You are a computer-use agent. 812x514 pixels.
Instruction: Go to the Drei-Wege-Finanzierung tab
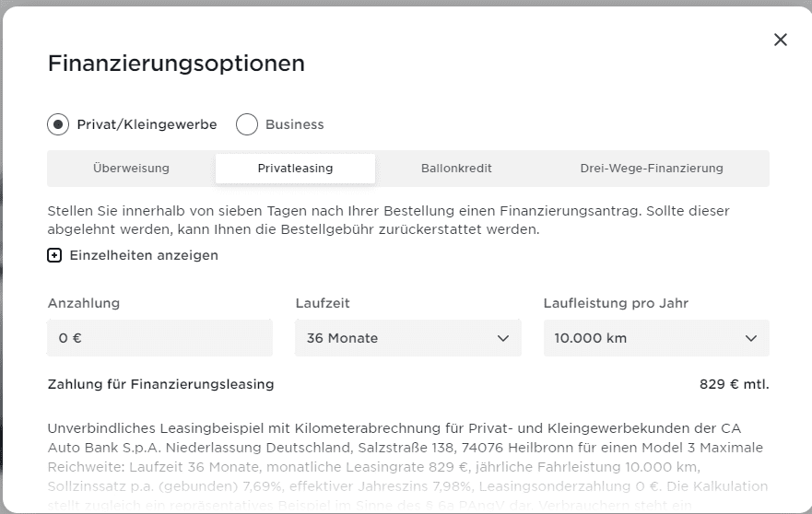point(652,169)
